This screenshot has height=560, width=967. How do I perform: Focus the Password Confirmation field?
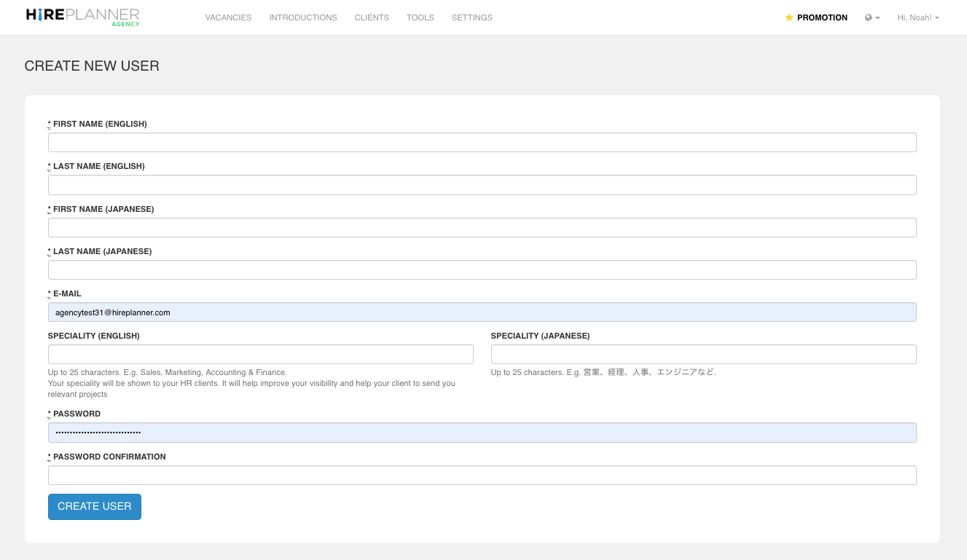(482, 476)
